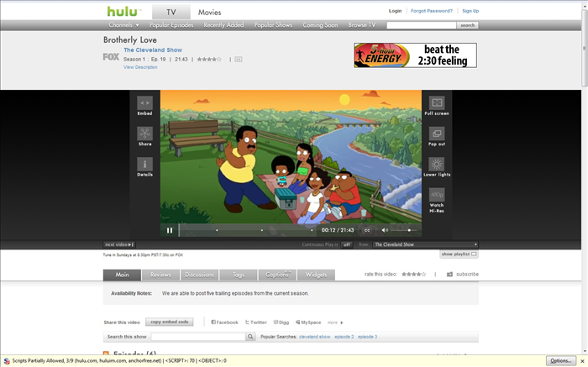Viewport: 588px width, 367px height.
Task: Open the Share icon beside the player
Action: (144, 134)
